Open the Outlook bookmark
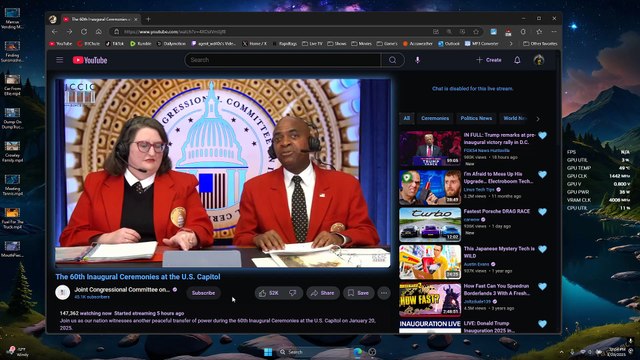Screen dimensions: 640x360 [449, 44]
